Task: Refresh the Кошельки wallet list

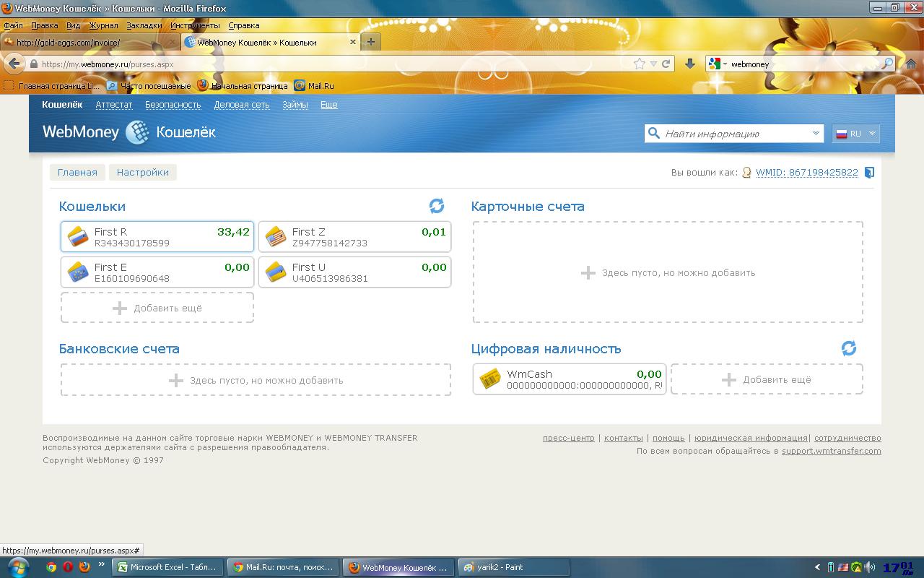Action: [x=437, y=206]
